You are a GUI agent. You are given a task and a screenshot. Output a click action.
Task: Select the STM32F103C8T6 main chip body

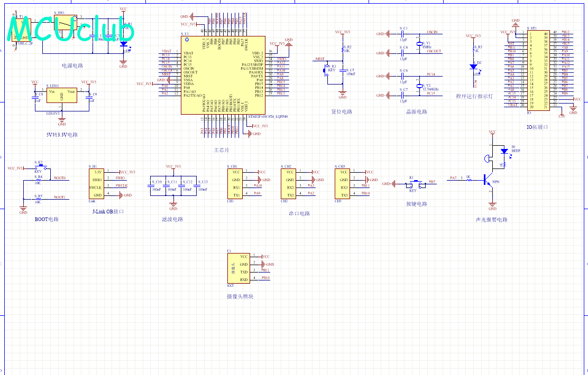pyautogui.click(x=223, y=76)
